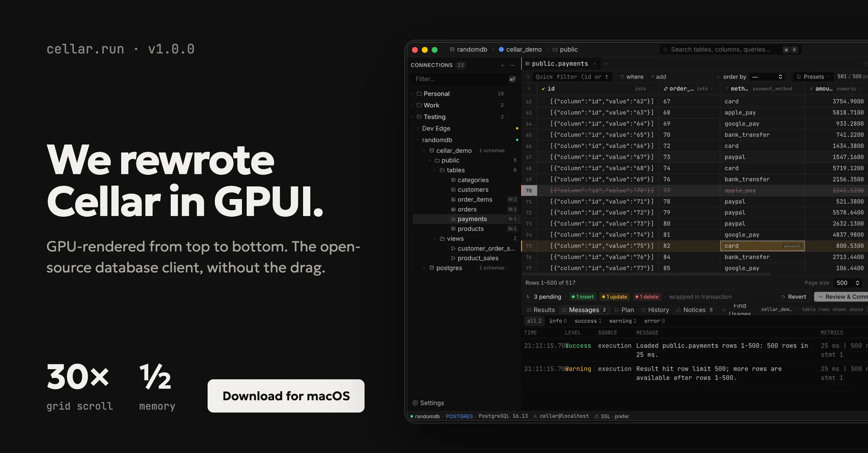Click the primary key icon on id column
The height and width of the screenshot is (453, 868).
pos(543,88)
